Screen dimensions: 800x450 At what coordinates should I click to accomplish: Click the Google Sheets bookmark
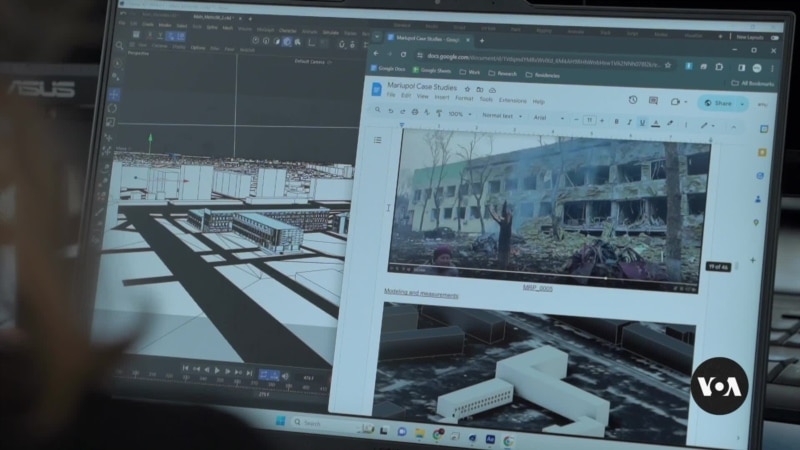point(432,70)
